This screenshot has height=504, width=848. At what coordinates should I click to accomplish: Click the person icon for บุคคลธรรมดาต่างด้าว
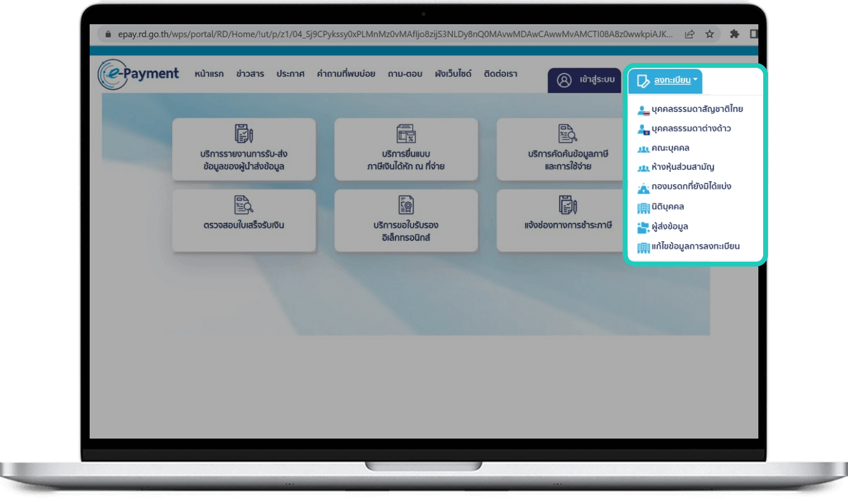(x=643, y=130)
